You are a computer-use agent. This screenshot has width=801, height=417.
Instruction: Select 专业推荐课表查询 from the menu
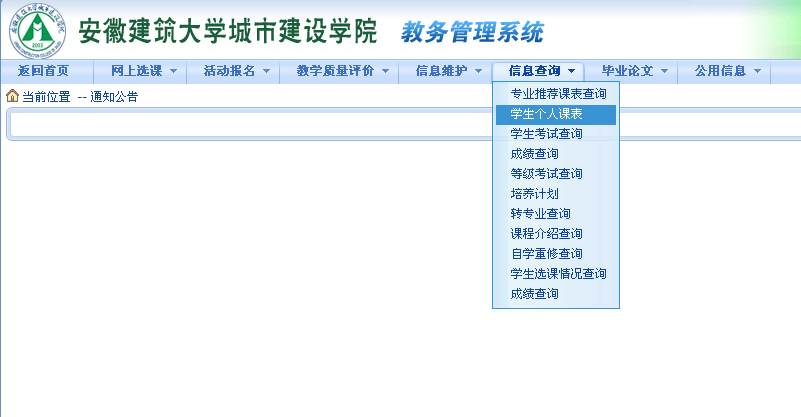558,94
